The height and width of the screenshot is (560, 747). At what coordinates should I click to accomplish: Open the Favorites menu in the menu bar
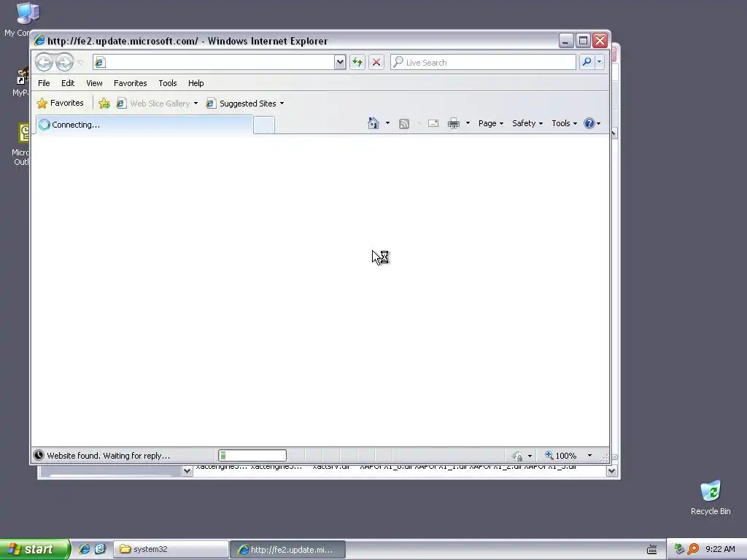[x=130, y=83]
